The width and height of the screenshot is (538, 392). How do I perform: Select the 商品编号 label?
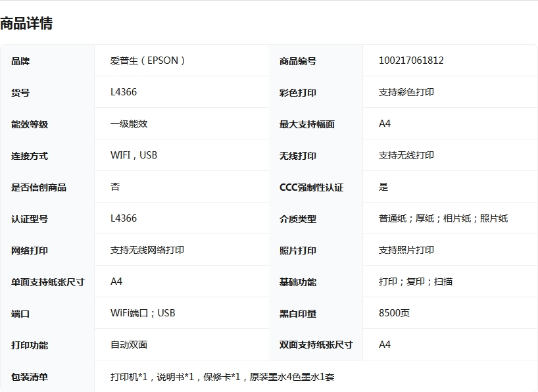[x=298, y=61]
